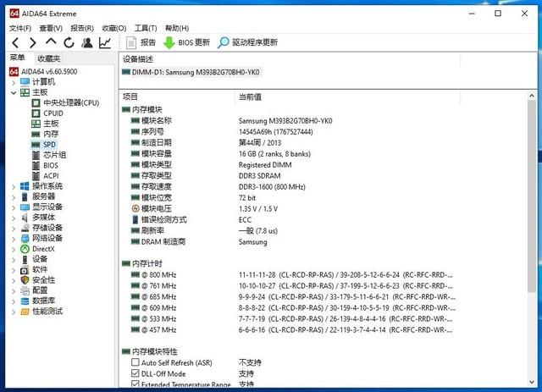Click the forward navigation arrow
The width and height of the screenshot is (542, 392).
coord(32,42)
